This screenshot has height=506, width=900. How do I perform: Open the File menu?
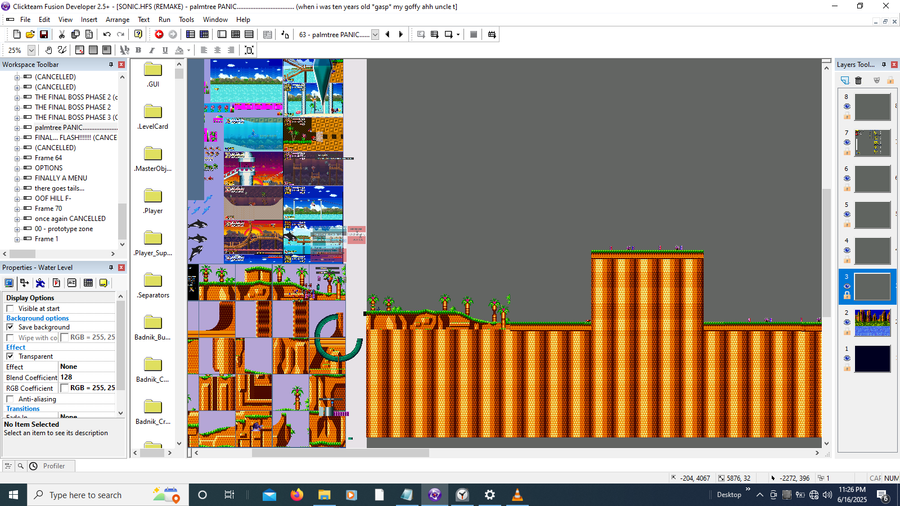click(25, 20)
